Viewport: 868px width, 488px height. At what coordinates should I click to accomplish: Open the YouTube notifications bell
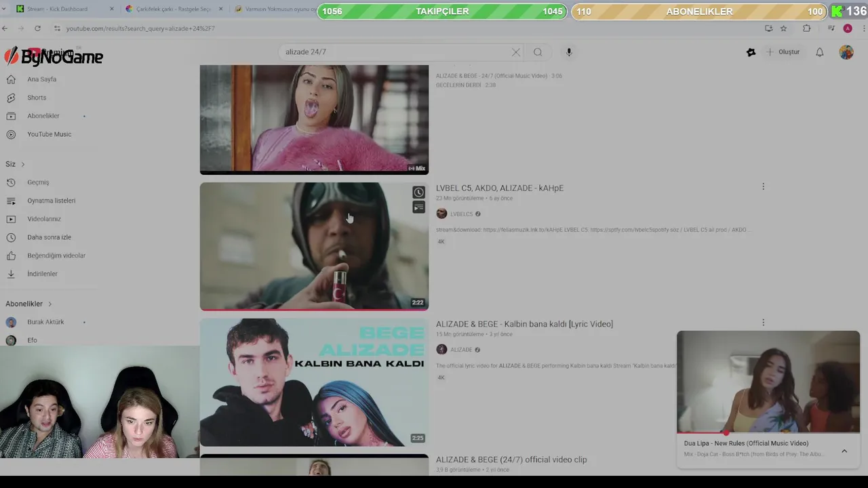coord(820,52)
